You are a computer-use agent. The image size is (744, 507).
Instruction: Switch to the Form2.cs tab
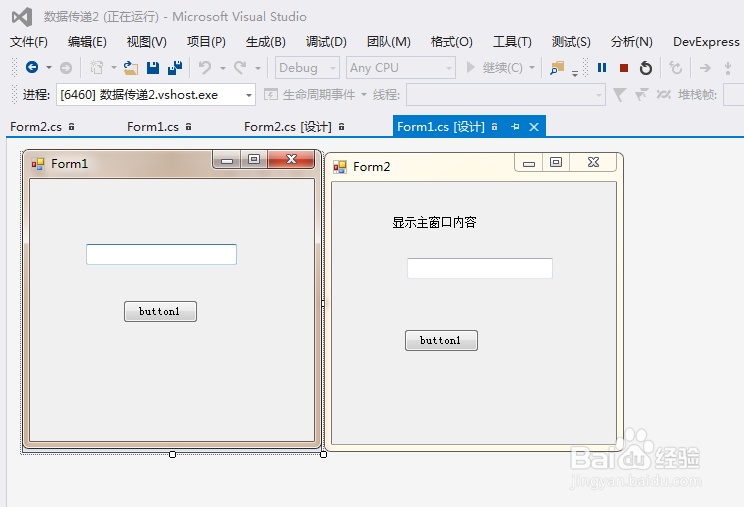(x=36, y=127)
